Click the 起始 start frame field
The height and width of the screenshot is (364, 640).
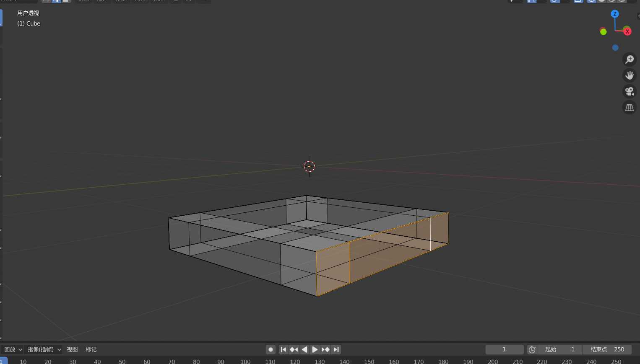point(560,349)
